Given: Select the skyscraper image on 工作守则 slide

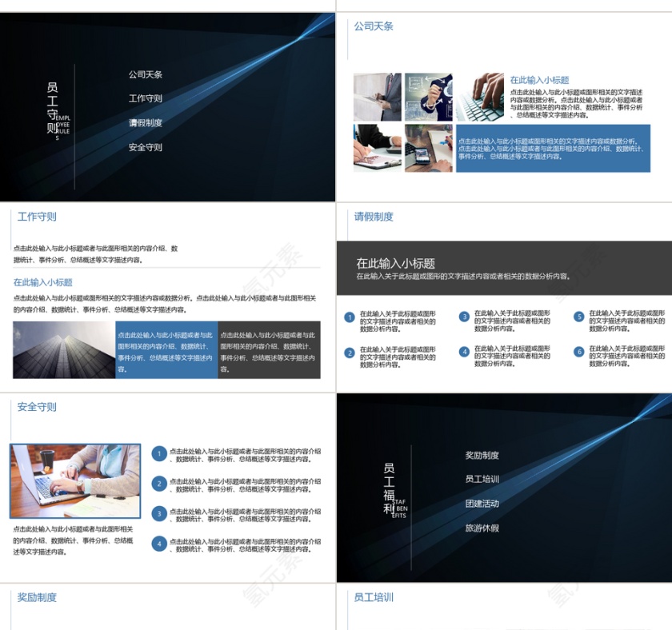Looking at the screenshot, I should tap(64, 350).
